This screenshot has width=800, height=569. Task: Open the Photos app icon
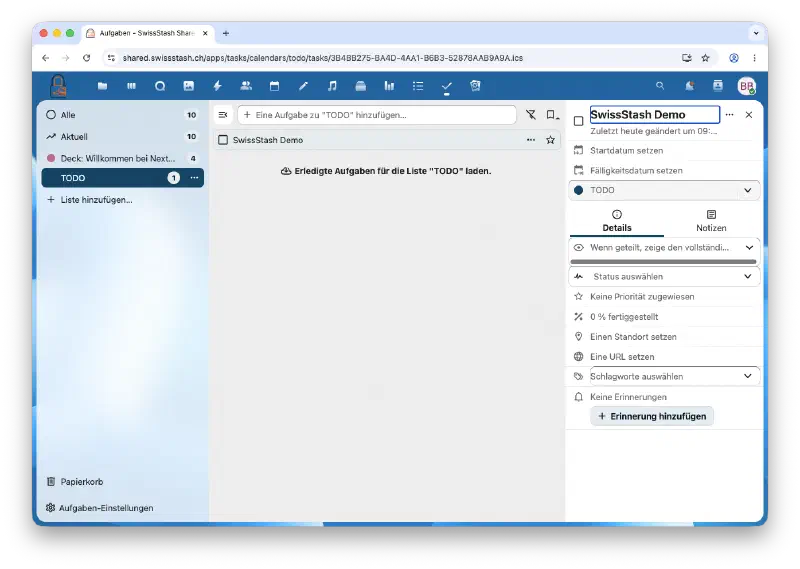pyautogui.click(x=189, y=86)
